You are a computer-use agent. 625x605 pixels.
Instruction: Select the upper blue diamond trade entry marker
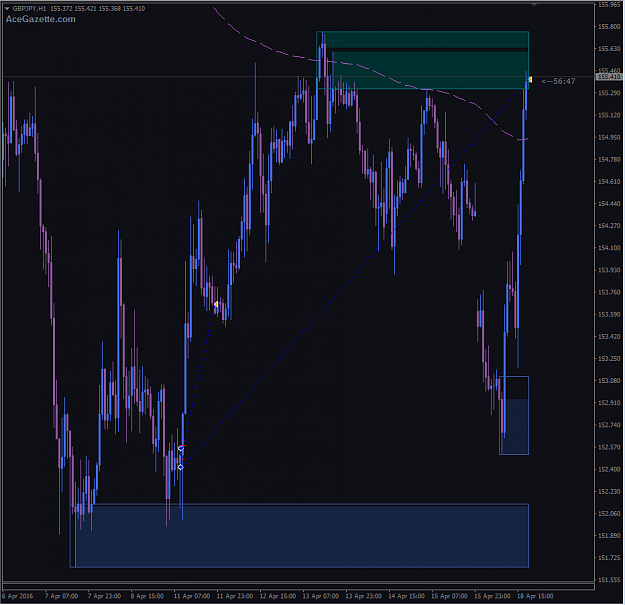click(181, 448)
